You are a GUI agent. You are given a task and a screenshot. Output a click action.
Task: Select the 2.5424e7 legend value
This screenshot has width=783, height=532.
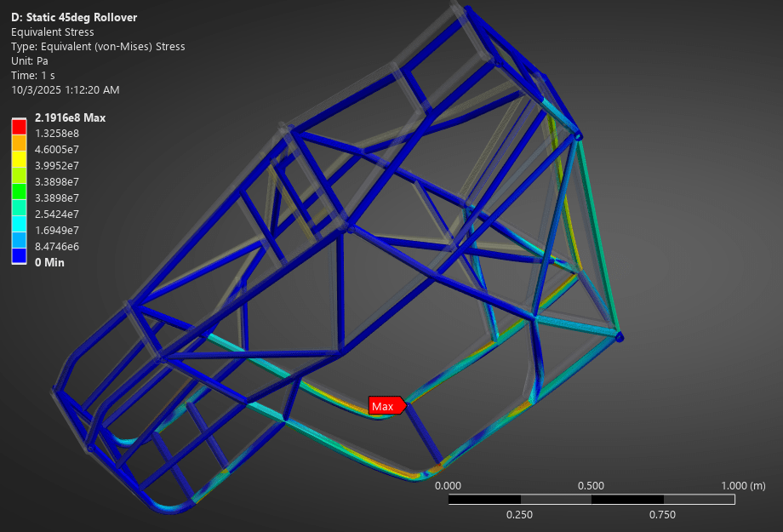(57, 214)
